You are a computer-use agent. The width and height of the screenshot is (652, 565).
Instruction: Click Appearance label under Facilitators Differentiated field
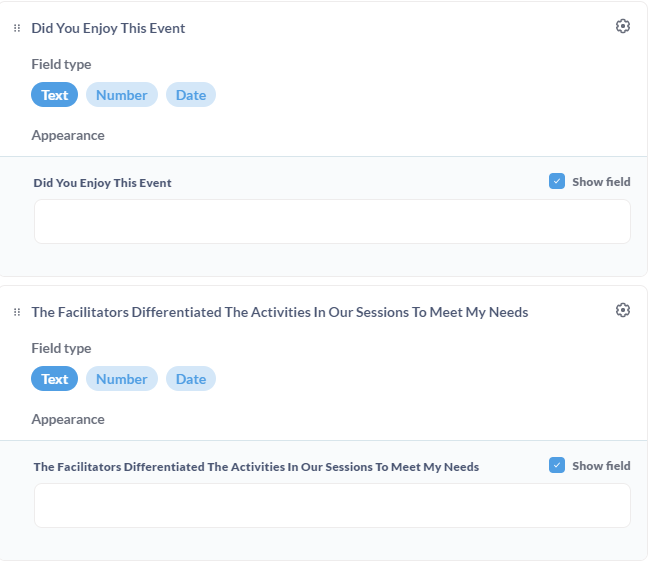coord(68,419)
